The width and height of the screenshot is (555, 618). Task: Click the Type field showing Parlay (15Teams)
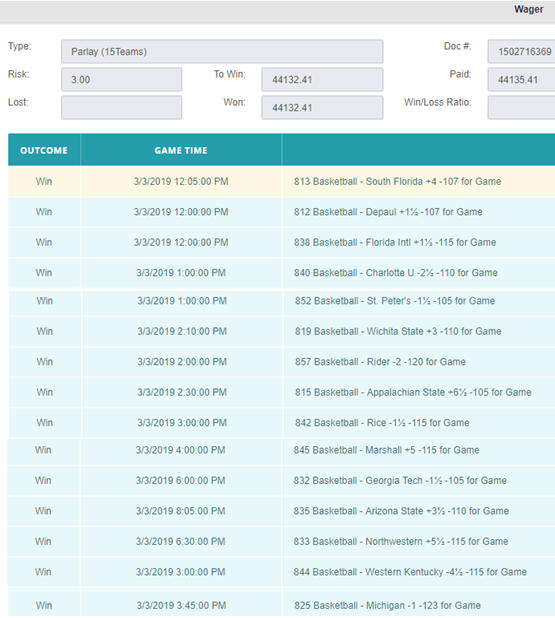pos(222,52)
